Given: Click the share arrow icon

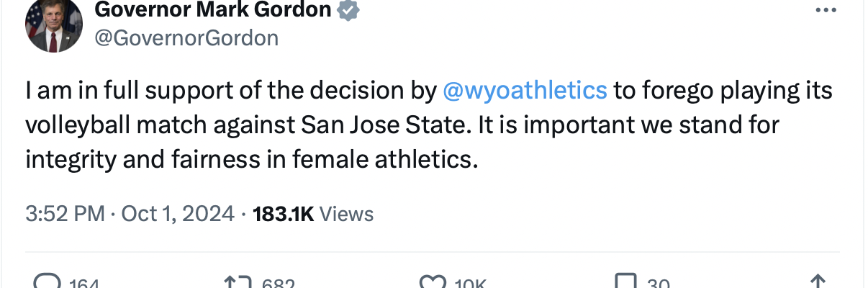Looking at the screenshot, I should point(818,283).
